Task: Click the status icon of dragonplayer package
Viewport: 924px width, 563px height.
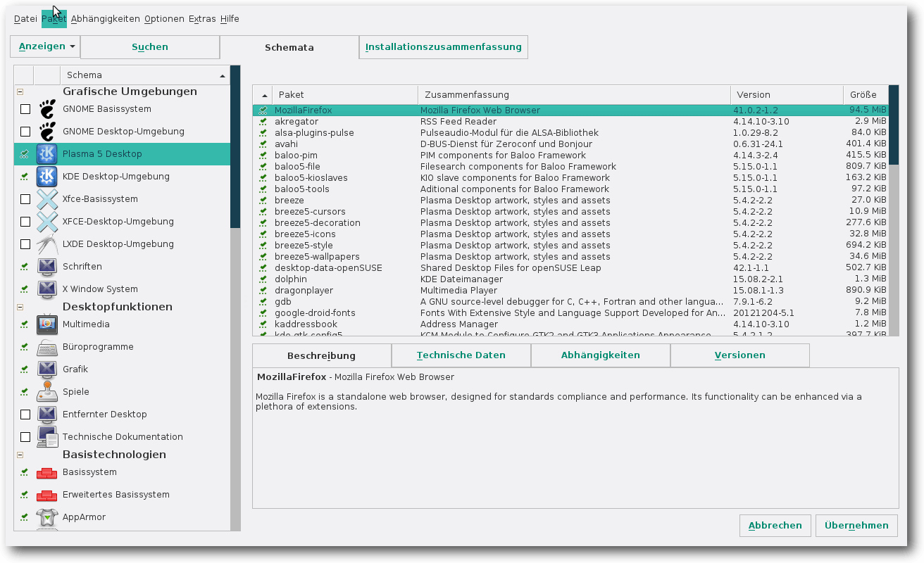Action: (263, 291)
